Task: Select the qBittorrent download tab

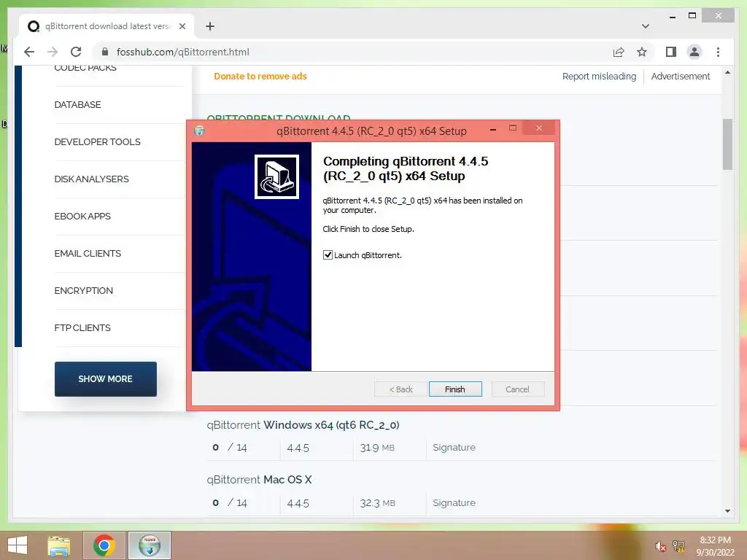Action: tap(107, 26)
